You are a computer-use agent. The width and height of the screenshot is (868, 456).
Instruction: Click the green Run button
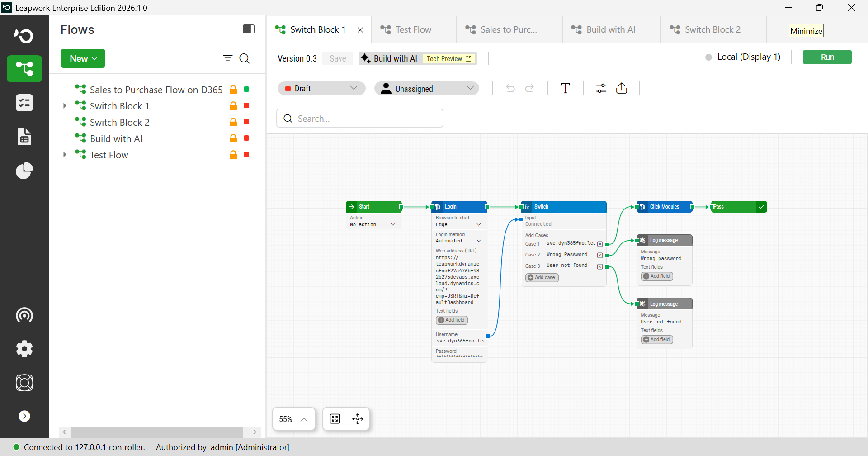pos(827,57)
